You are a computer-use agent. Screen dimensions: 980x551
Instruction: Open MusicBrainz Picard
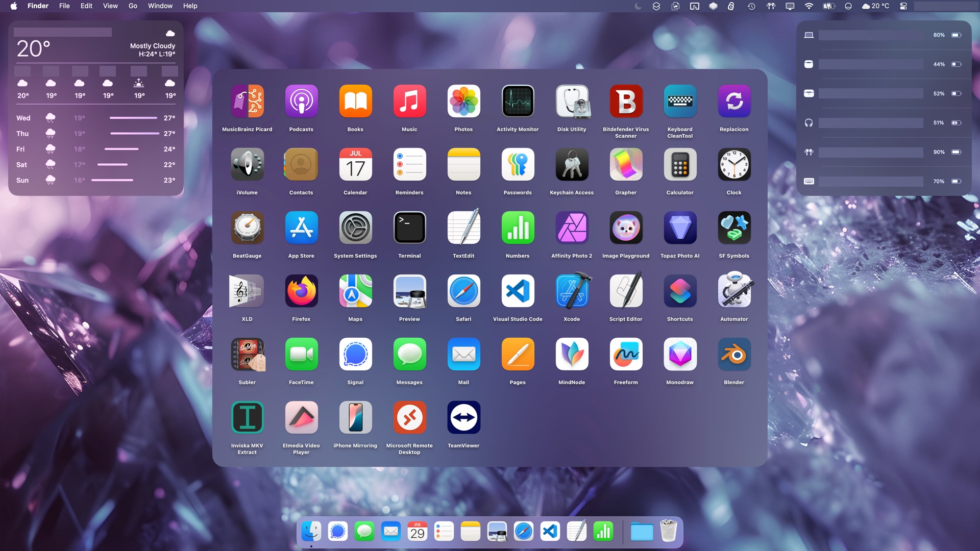click(x=247, y=101)
